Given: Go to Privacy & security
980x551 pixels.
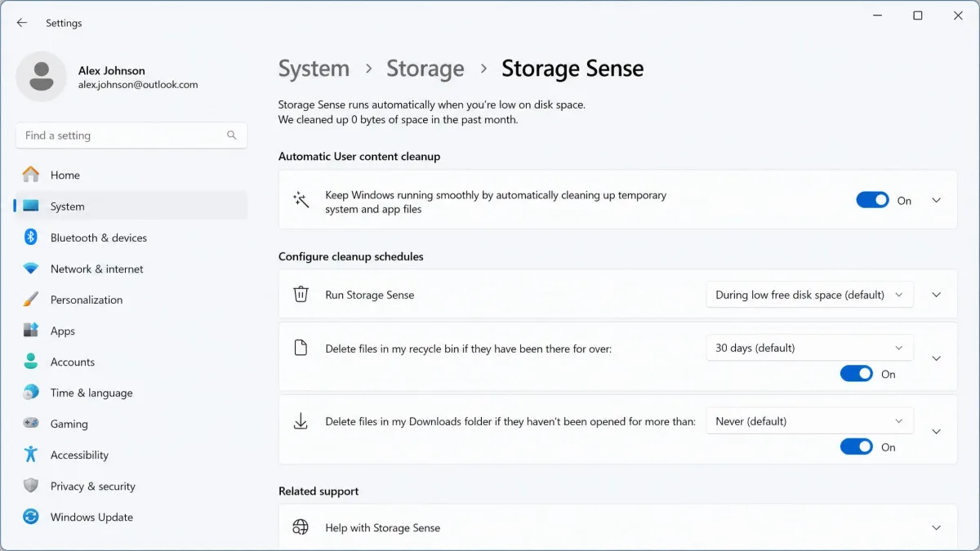Looking at the screenshot, I should point(131,486).
